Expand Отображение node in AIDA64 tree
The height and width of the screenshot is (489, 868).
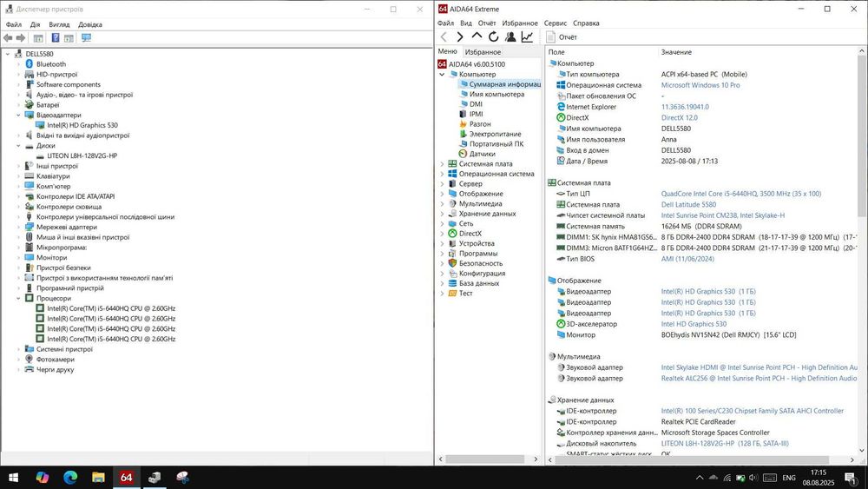click(x=442, y=194)
